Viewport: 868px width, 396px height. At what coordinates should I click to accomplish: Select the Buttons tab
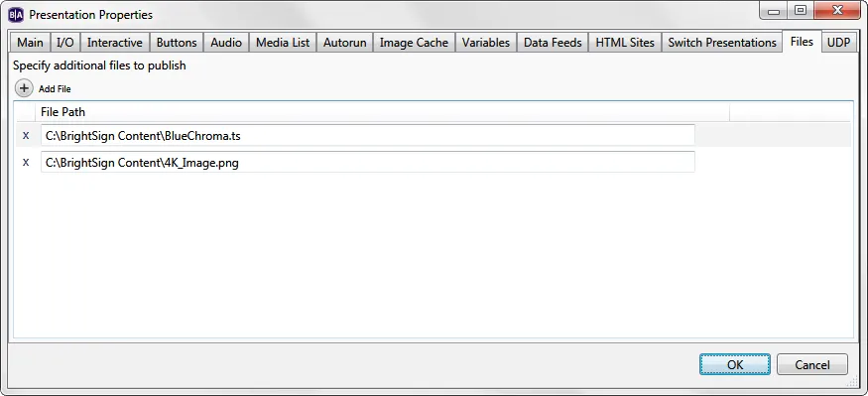(177, 43)
